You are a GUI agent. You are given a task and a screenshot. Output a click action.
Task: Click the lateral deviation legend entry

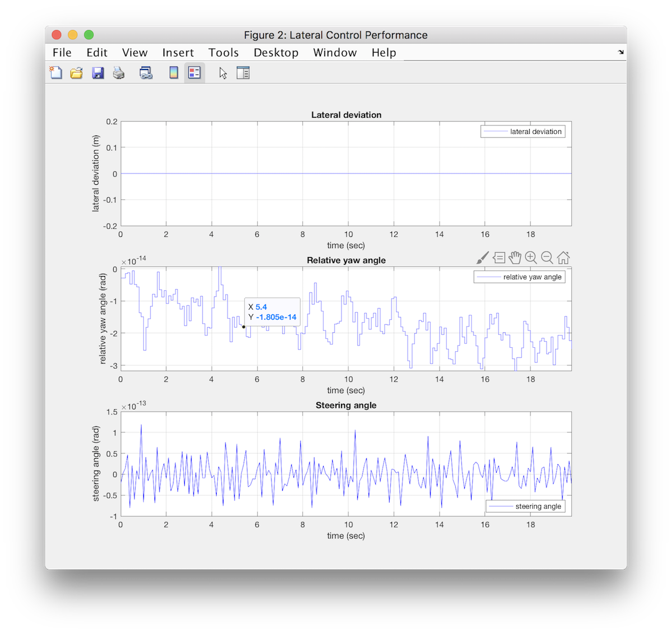(523, 132)
